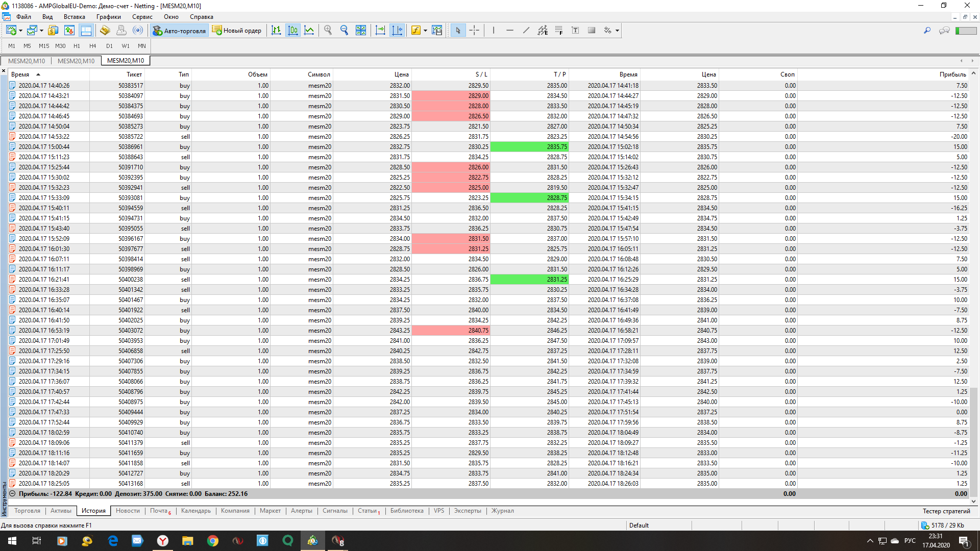This screenshot has height=551, width=980.
Task: Select the vertical line drawing tool
Action: point(494,31)
